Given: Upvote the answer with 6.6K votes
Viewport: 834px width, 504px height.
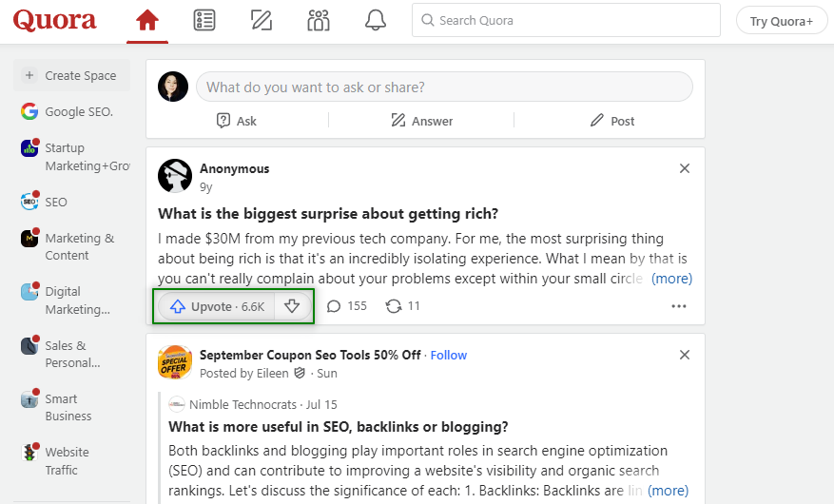Looking at the screenshot, I should click(x=217, y=306).
